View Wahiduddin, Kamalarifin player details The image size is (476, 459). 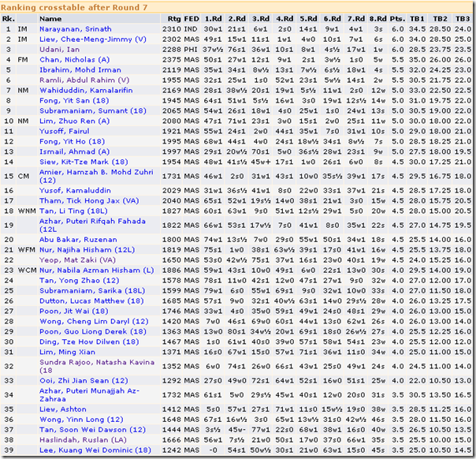point(86,91)
